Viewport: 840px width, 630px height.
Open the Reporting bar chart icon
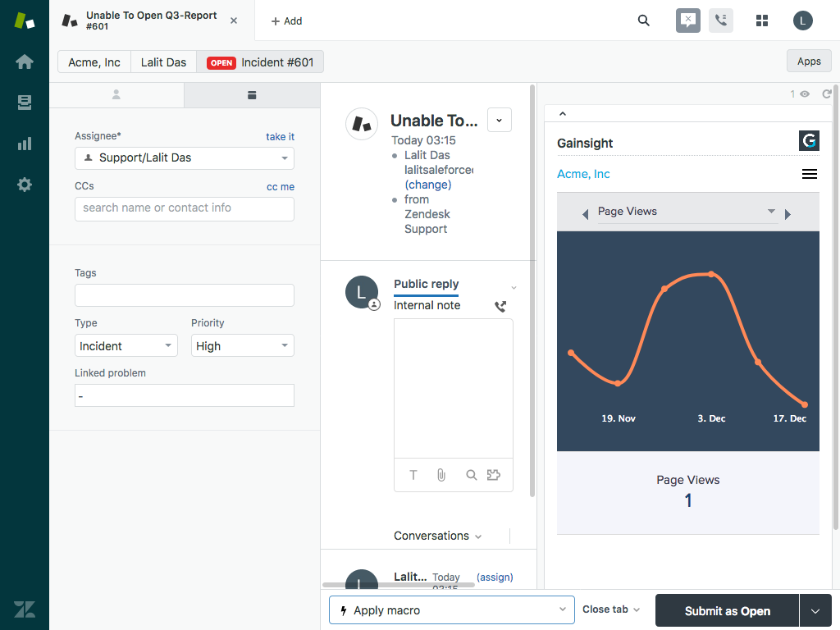click(25, 144)
